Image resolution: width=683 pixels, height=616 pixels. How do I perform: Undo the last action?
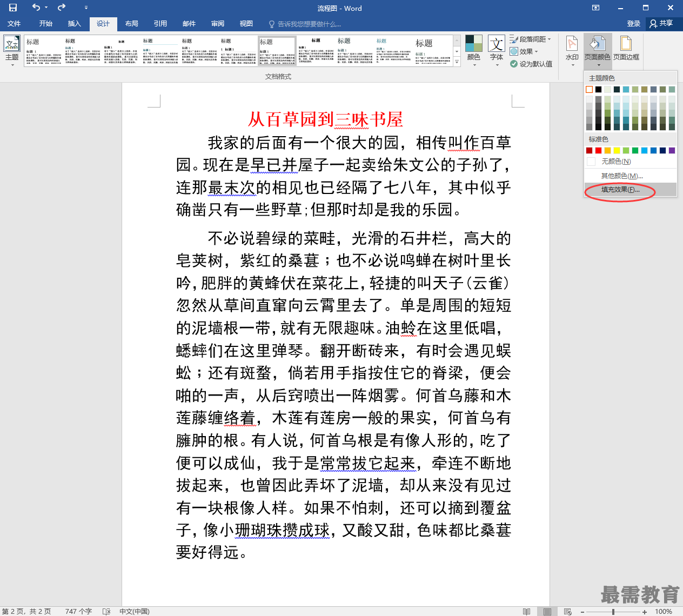36,8
